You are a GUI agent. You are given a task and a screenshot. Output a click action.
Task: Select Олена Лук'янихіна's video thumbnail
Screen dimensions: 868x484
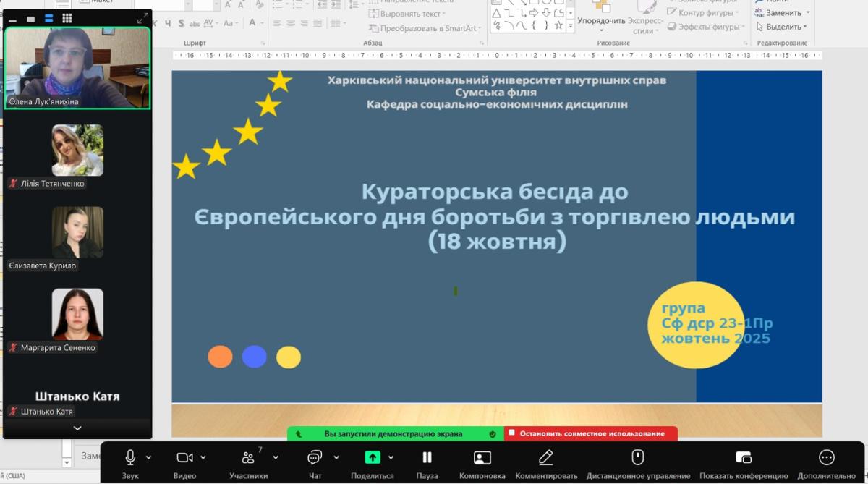tap(77, 67)
